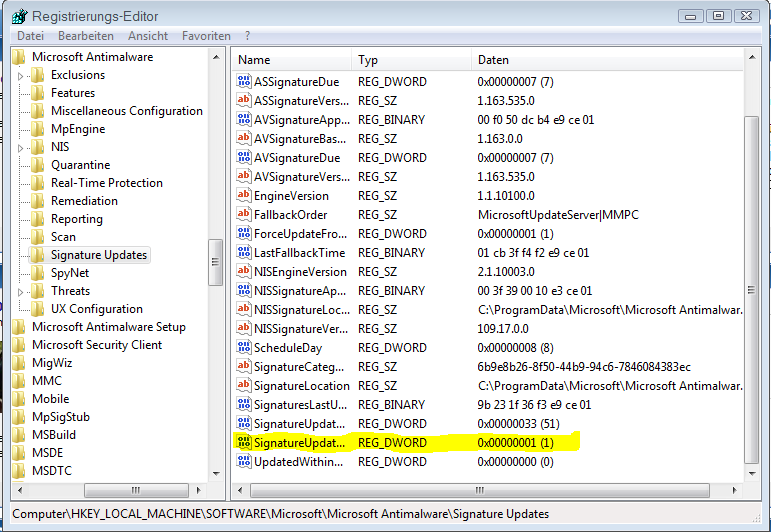Click the NISSignatureVer... string value icon
The image size is (771, 532).
click(243, 328)
